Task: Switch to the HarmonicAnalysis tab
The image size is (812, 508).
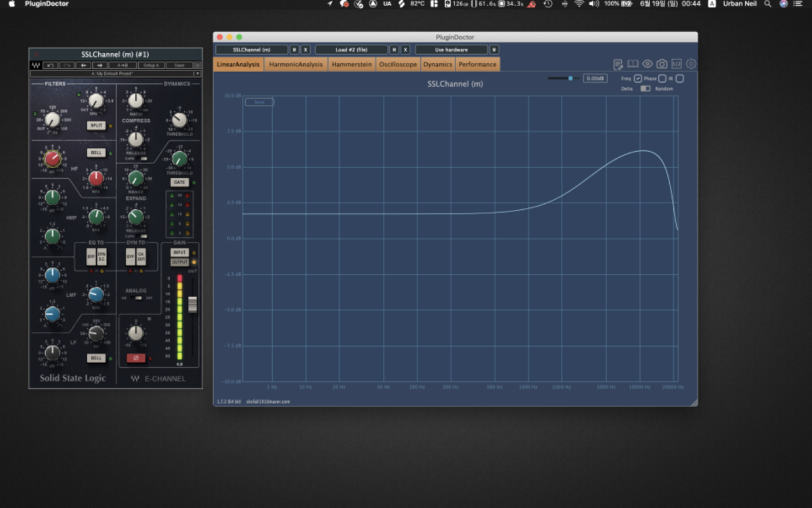Action: (x=296, y=64)
